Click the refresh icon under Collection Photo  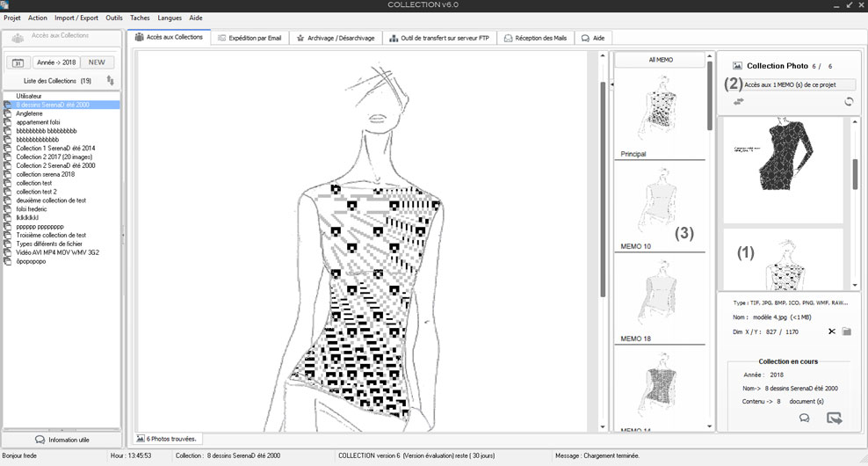coord(849,102)
